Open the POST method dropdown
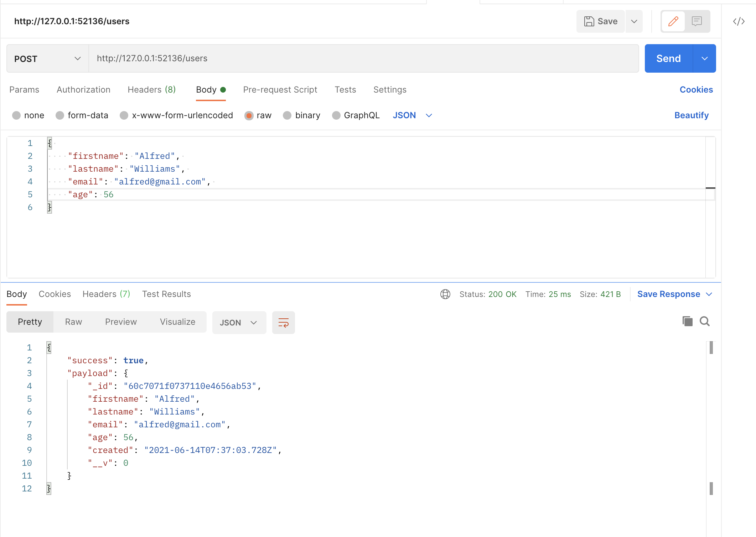756x537 pixels. pos(47,58)
